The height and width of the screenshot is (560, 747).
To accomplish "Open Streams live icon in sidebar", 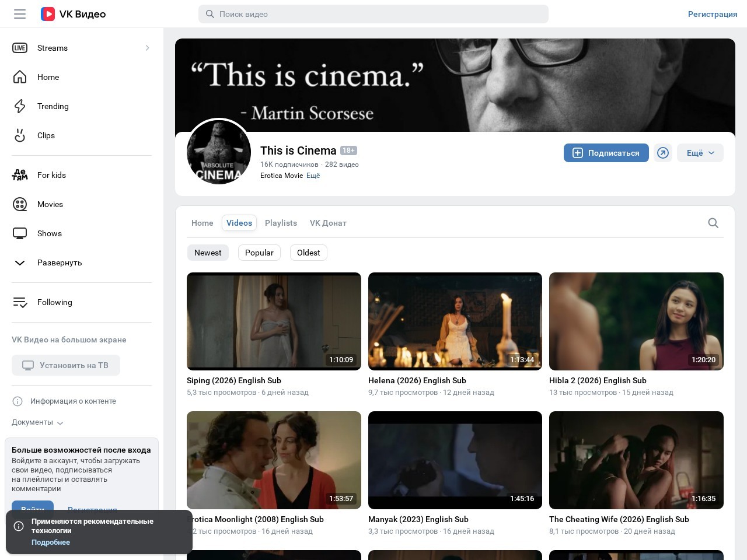I will pyautogui.click(x=20, y=48).
